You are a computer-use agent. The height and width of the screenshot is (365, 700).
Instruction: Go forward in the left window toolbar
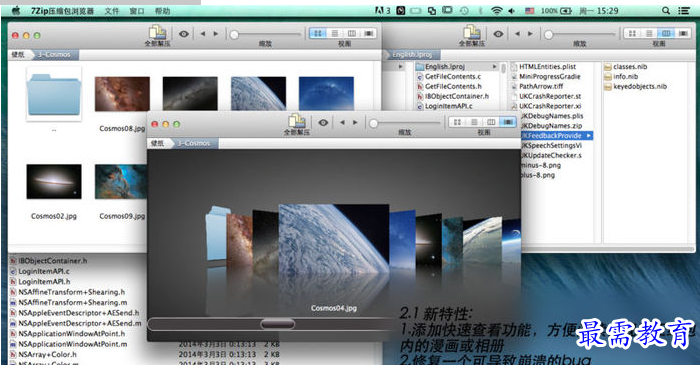[x=216, y=34]
